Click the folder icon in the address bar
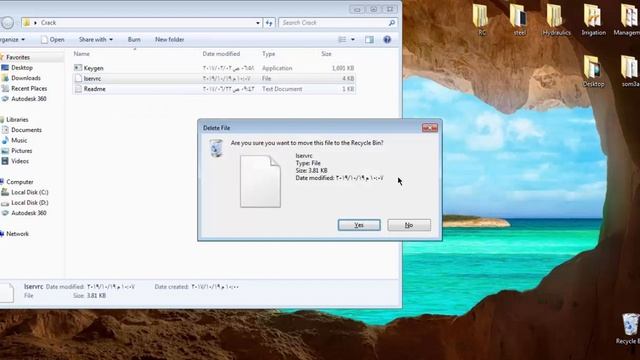Image resolution: width=640 pixels, height=360 pixels. point(27,22)
